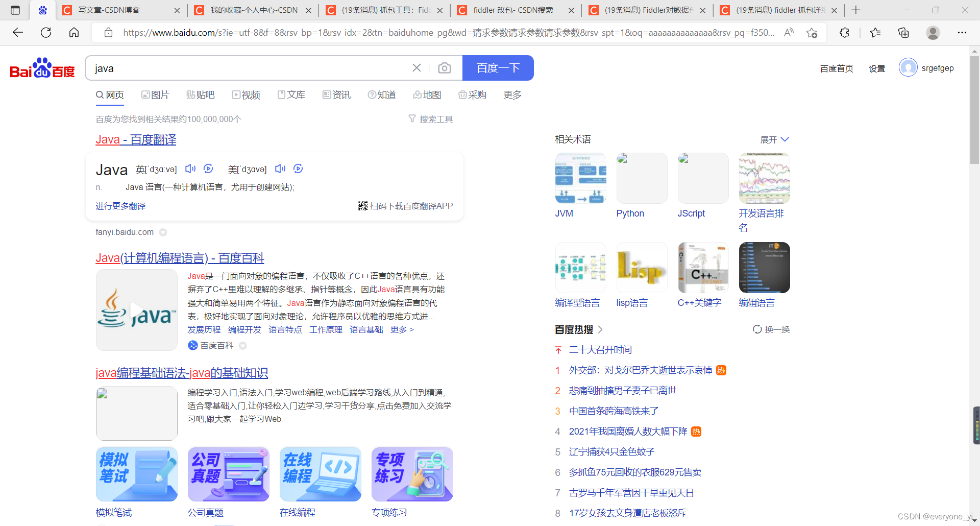Open the favorites list icon
Viewport: 980px width, 526px height.
point(875,33)
